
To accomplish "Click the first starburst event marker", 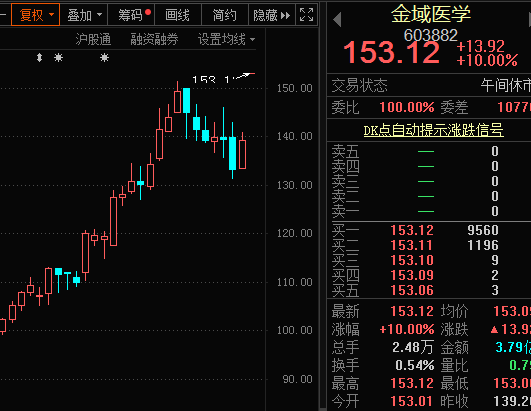I will pyautogui.click(x=59, y=58).
